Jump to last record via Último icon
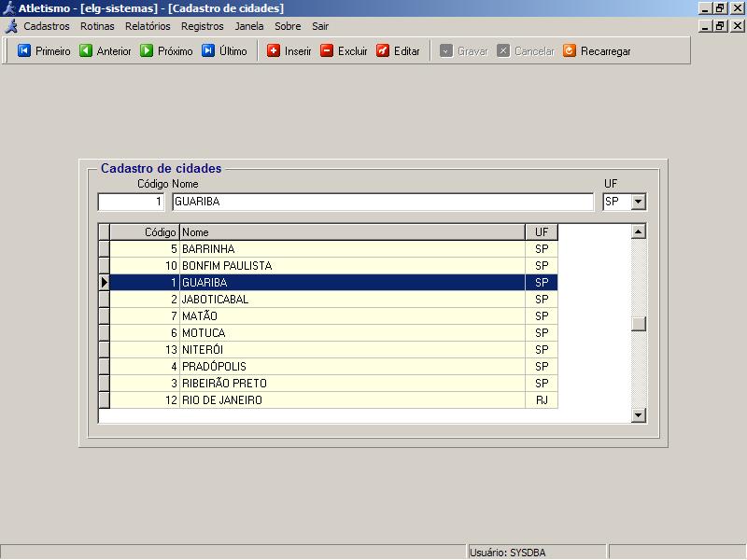747x560 pixels. [208, 50]
